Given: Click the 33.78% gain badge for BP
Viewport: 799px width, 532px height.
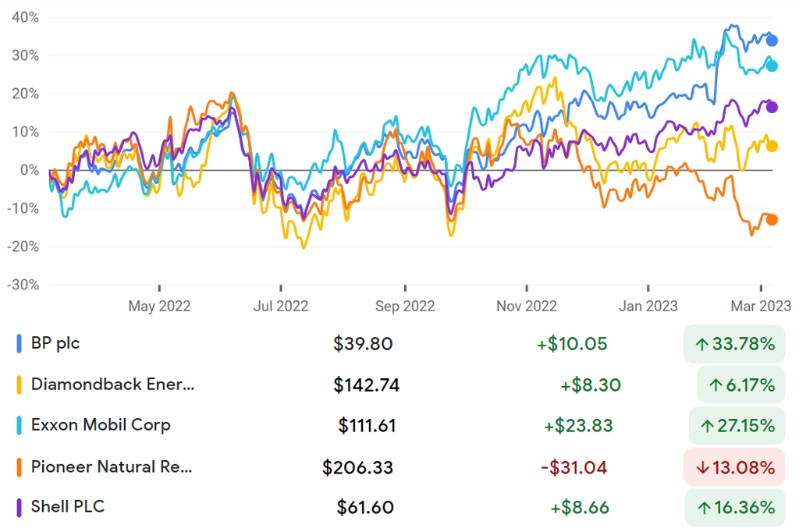Looking at the screenshot, I should click(x=734, y=344).
